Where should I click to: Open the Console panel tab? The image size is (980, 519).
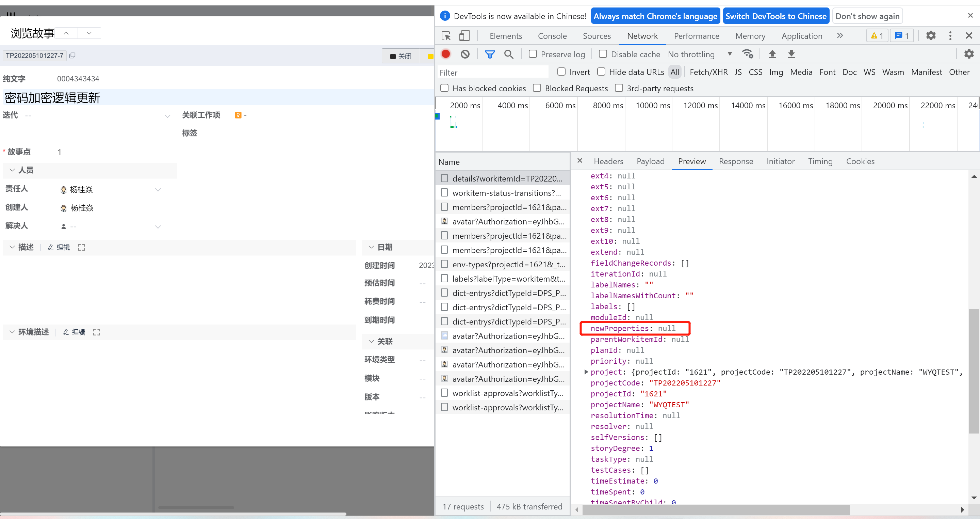pyautogui.click(x=552, y=36)
